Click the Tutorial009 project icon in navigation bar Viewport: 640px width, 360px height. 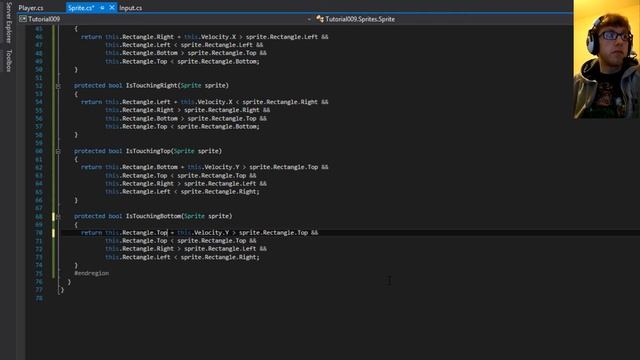pos(23,19)
